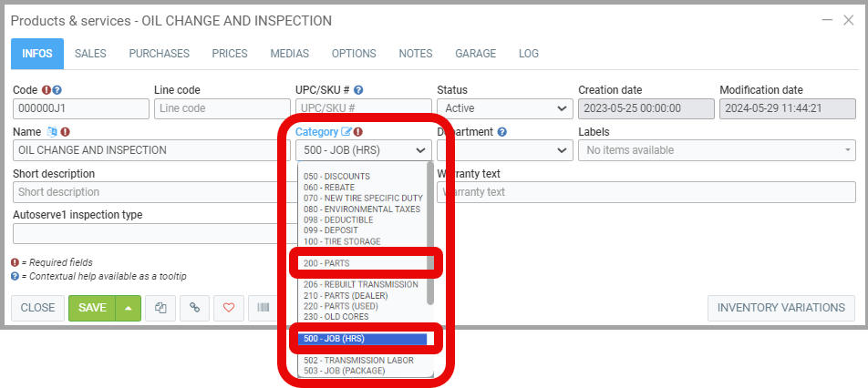
Task: Click the copy/duplicate icon next to Save
Action: pyautogui.click(x=160, y=308)
